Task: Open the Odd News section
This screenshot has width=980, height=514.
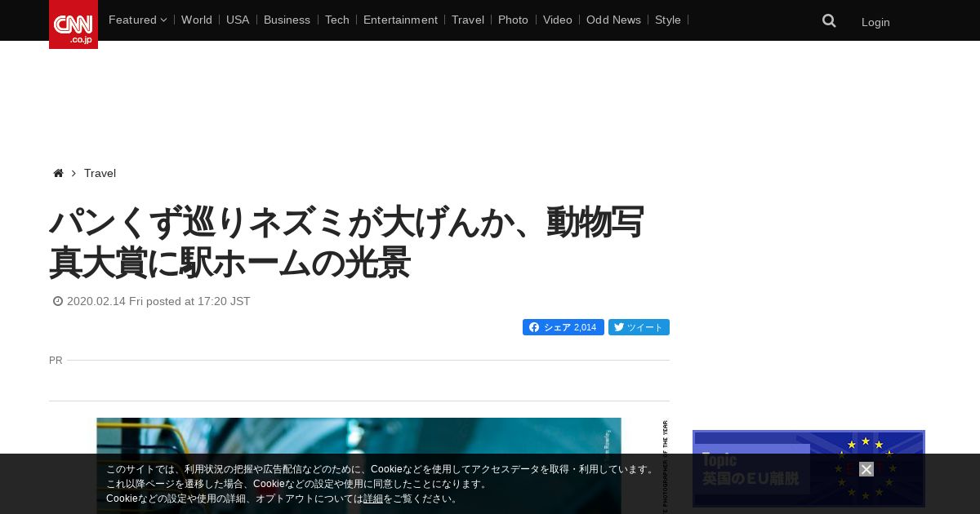Action: 613,20
